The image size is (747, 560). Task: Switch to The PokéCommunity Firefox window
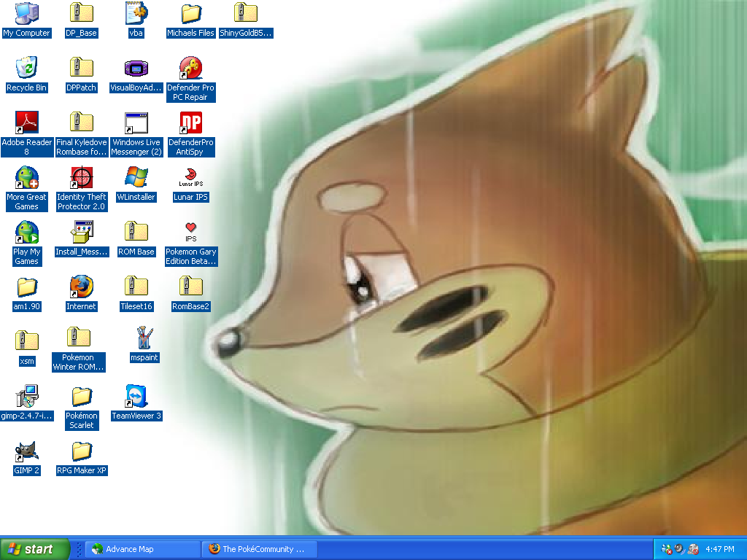click(259, 549)
